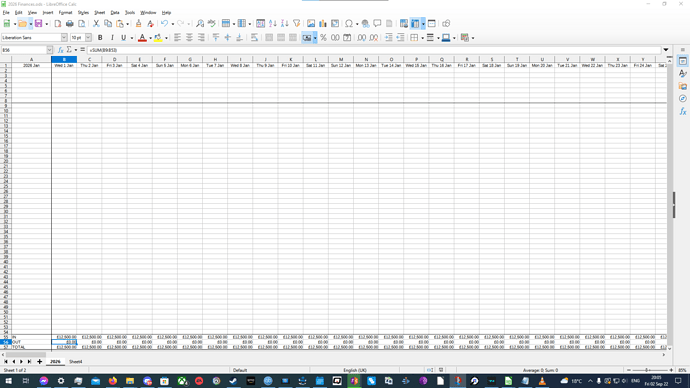Click the Copy icon
This screenshot has width=690, height=388.
pos(108,23)
